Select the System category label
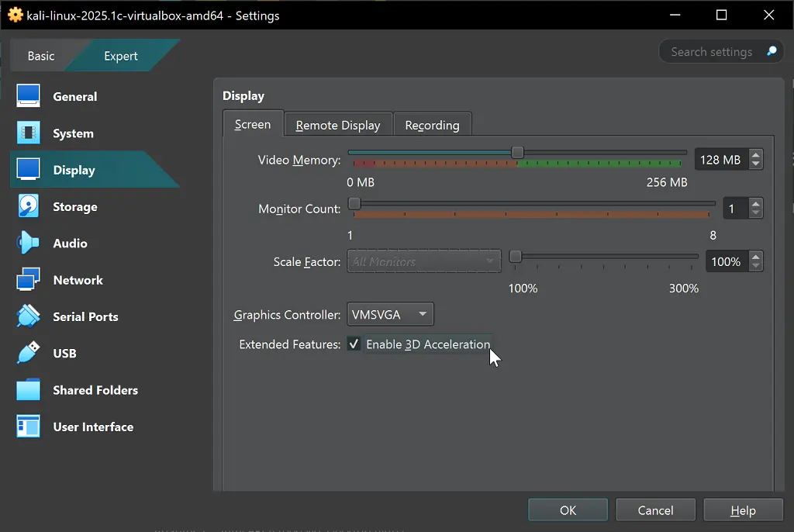 coord(74,133)
